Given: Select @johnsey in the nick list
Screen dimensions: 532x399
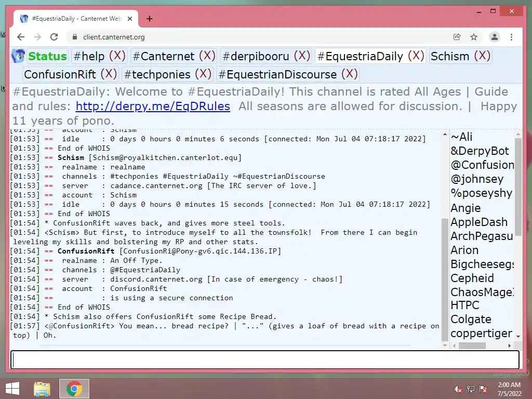Looking at the screenshot, I should click(x=477, y=179).
